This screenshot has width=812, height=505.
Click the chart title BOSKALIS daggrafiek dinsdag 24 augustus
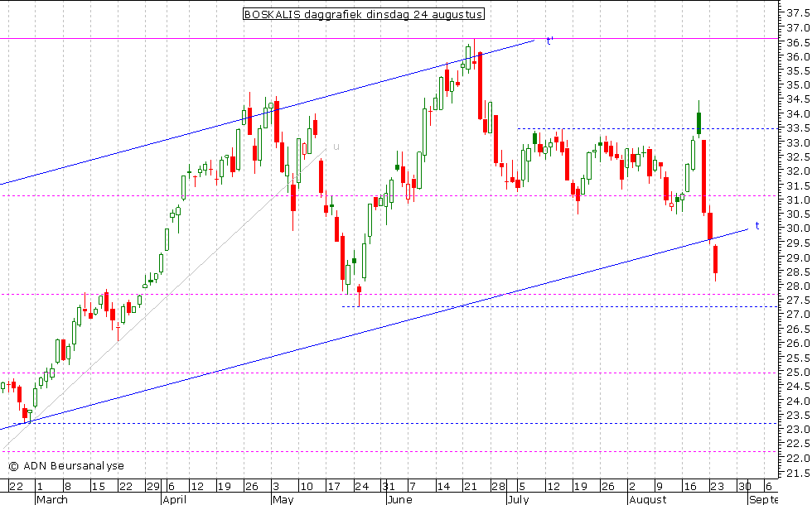coord(364,14)
